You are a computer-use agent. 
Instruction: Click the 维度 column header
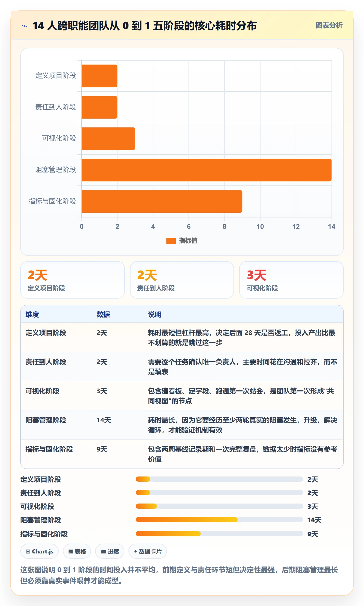pyautogui.click(x=32, y=314)
